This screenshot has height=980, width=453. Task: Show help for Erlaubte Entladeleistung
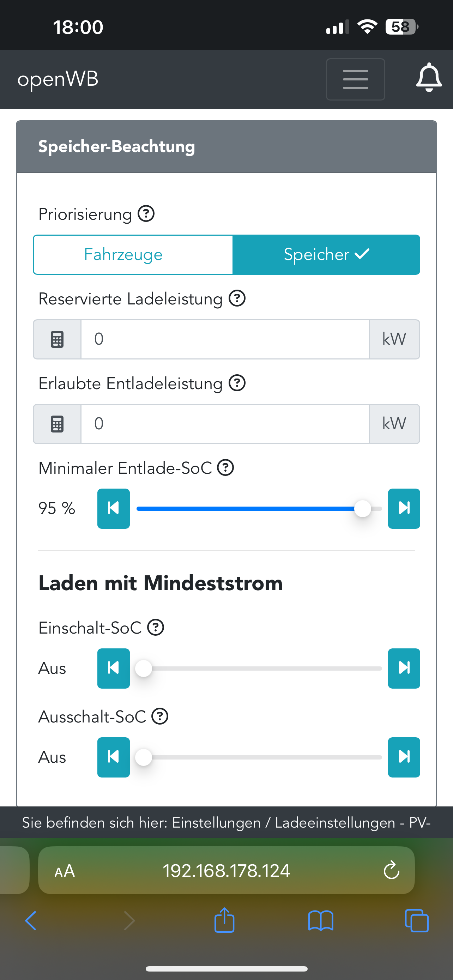237,383
